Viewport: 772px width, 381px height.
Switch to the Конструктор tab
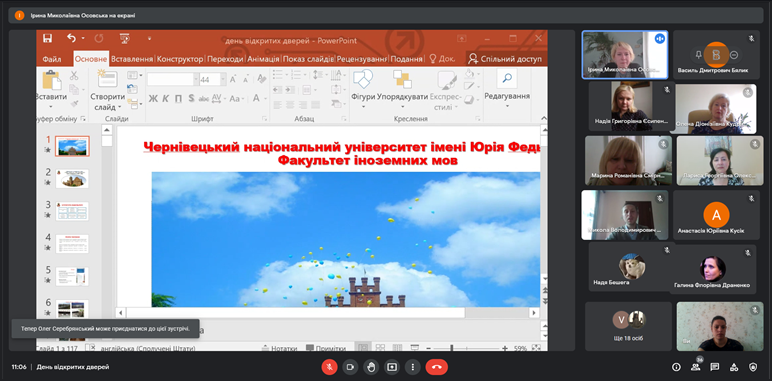click(180, 59)
